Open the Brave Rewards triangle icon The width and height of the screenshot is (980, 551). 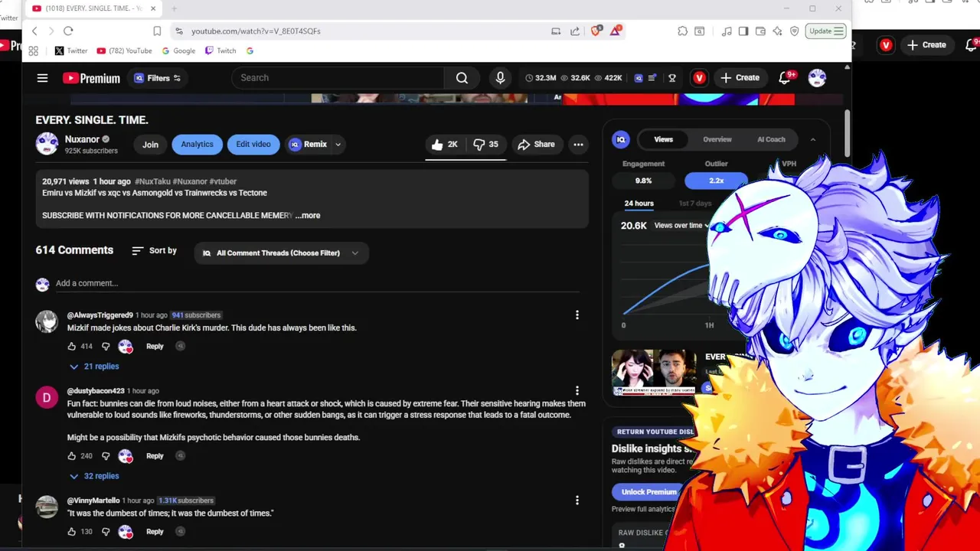click(x=615, y=31)
